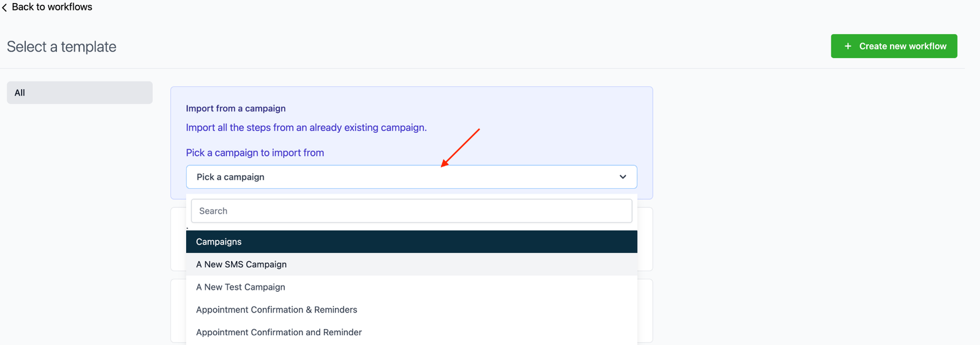Click the first template card behind the dropdown
980x345 pixels.
[x=645, y=239]
